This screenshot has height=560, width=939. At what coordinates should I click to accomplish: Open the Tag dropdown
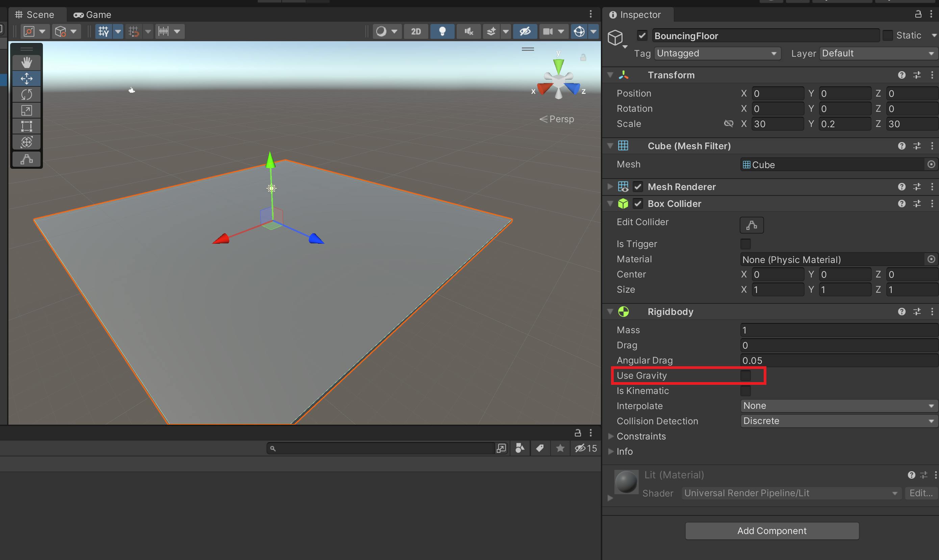point(717,54)
